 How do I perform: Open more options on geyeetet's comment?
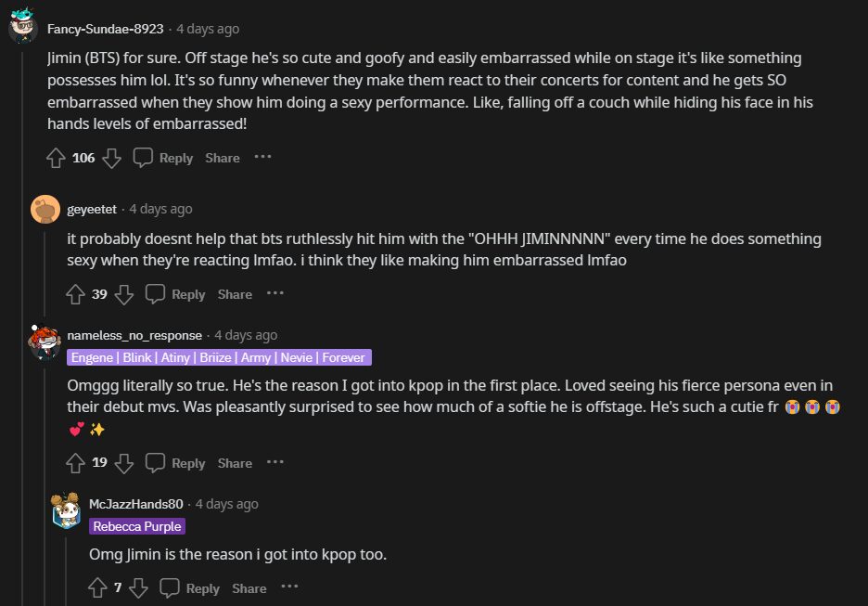point(275,293)
